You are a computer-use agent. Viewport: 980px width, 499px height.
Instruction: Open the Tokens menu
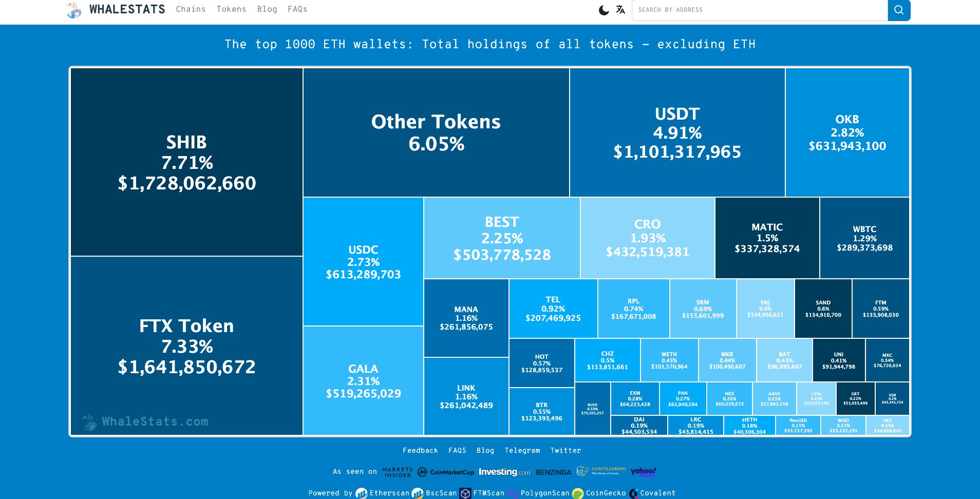point(231,9)
